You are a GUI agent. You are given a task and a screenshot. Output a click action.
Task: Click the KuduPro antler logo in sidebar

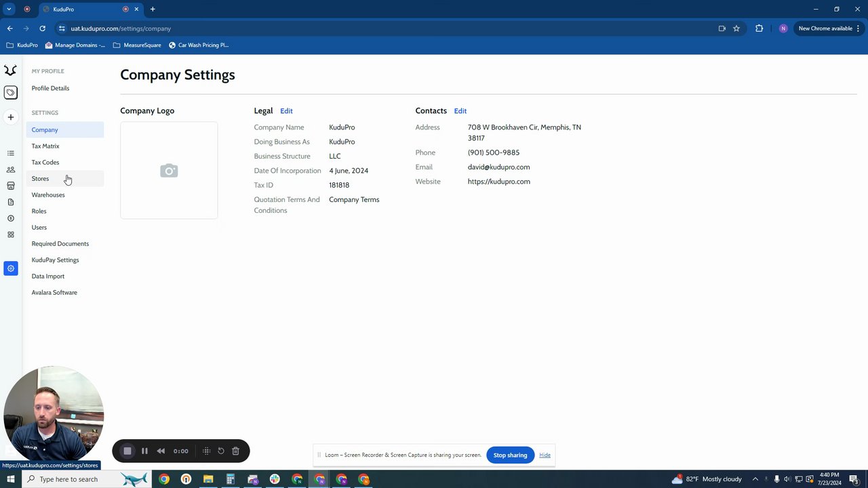pos(10,70)
